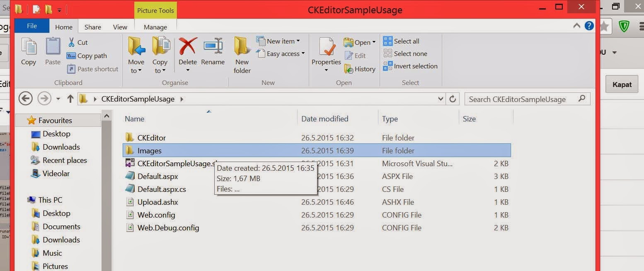Open the recent locations dropdown arrow
644x271 pixels.
[58, 99]
